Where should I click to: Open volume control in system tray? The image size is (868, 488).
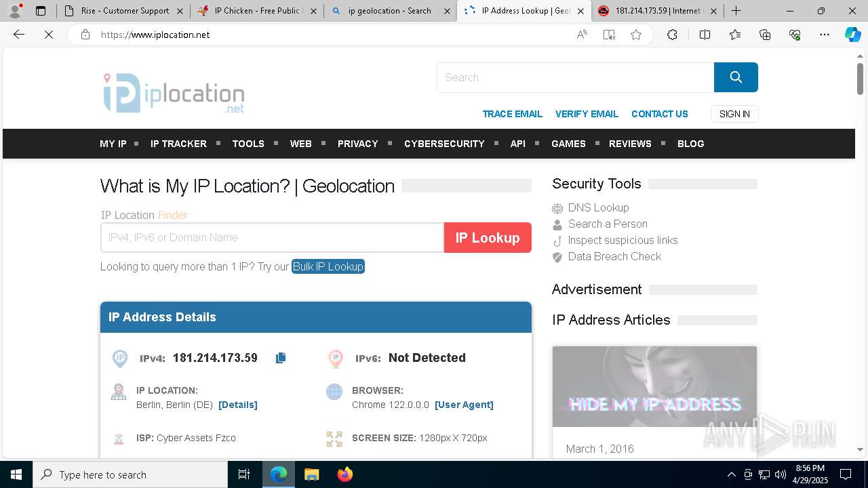[781, 474]
